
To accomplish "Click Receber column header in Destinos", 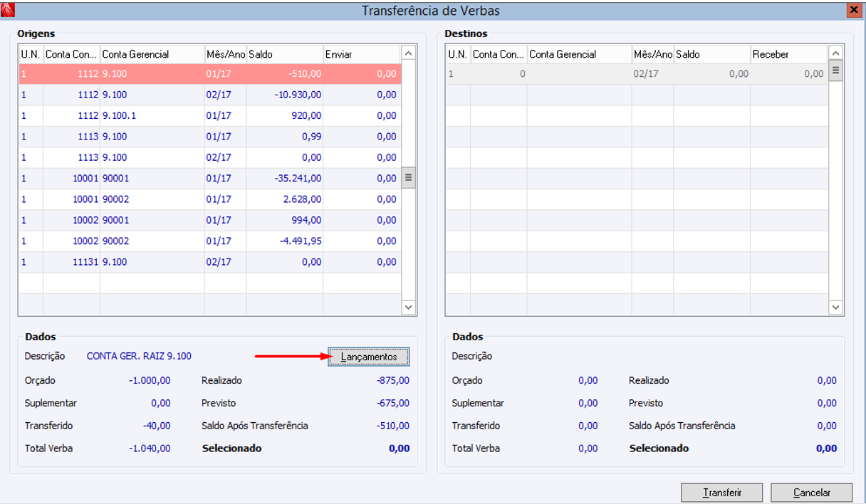I will (x=789, y=54).
